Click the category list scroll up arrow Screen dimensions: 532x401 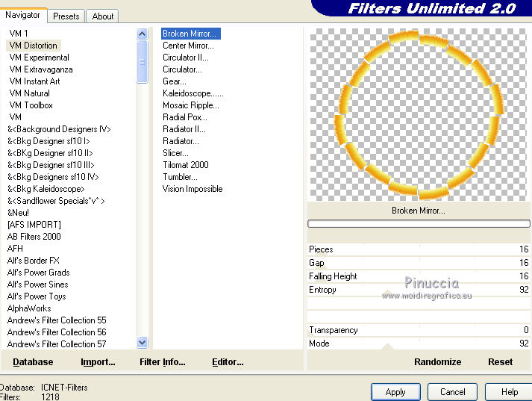[143, 34]
